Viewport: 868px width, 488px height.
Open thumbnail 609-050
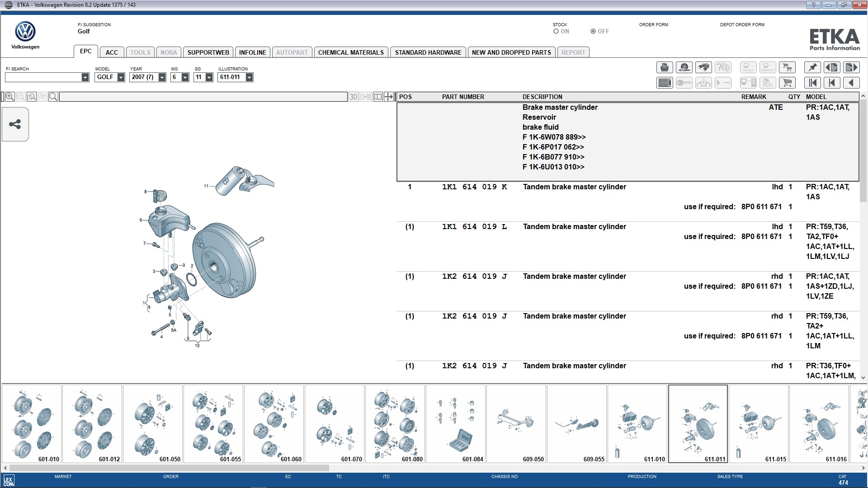point(516,424)
